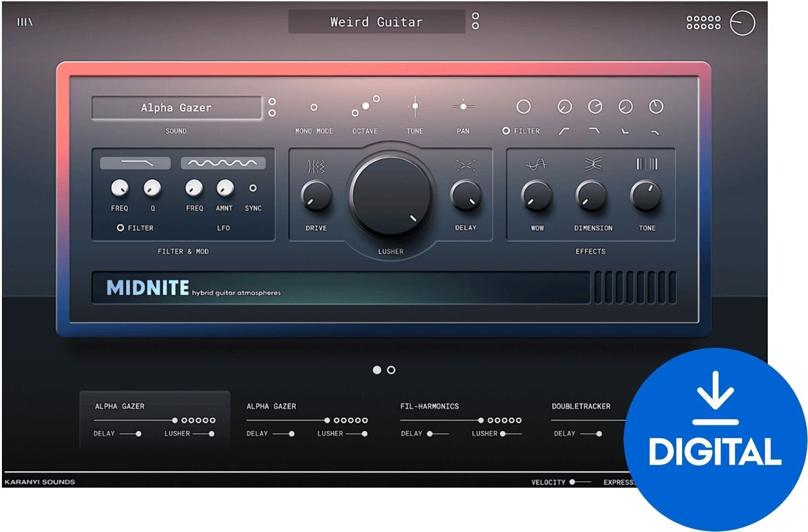808x532 pixels.
Task: Open the next preset with the down arrow beside Weird Guitar
Action: click(x=475, y=26)
